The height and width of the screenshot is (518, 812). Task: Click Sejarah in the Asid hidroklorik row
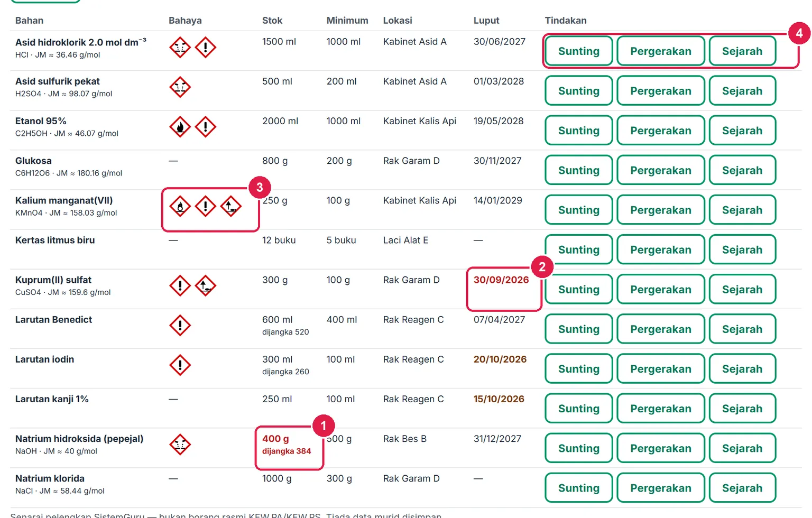742,51
